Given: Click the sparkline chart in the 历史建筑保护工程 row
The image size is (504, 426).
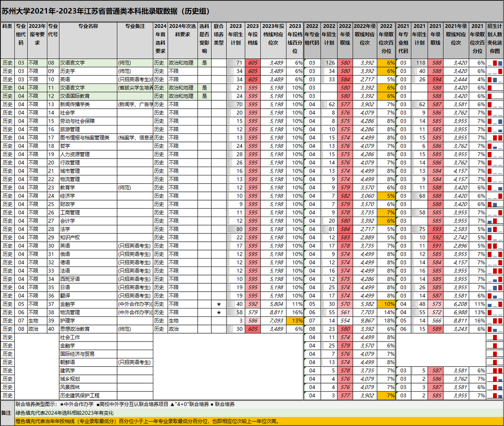Looking at the screenshot, I should (x=495, y=395).
